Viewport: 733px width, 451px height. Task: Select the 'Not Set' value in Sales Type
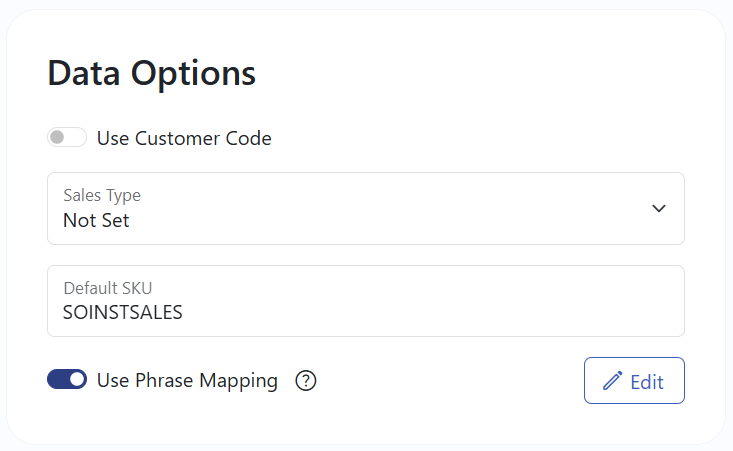[96, 220]
